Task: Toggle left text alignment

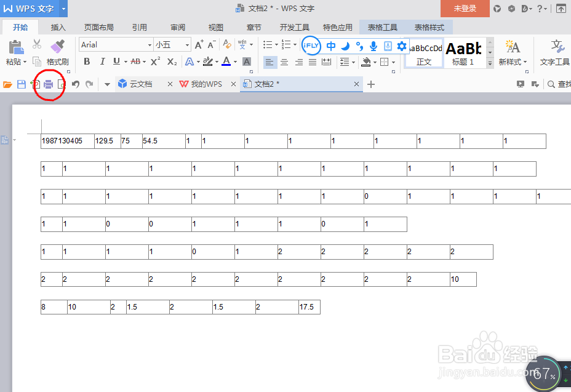Action: (x=270, y=62)
